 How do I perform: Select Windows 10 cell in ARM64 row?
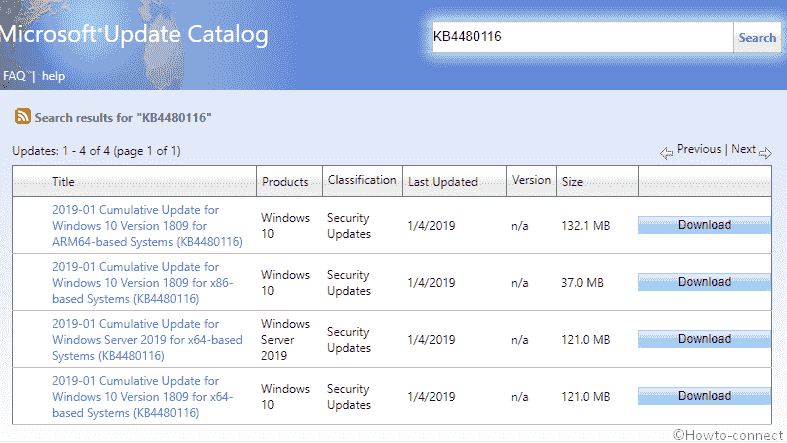285,226
